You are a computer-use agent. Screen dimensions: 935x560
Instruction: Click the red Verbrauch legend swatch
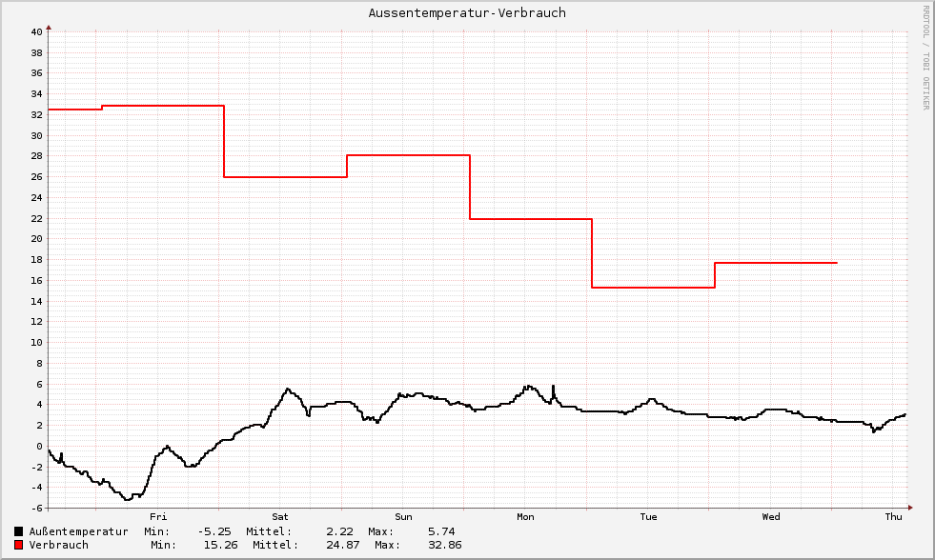(19, 545)
